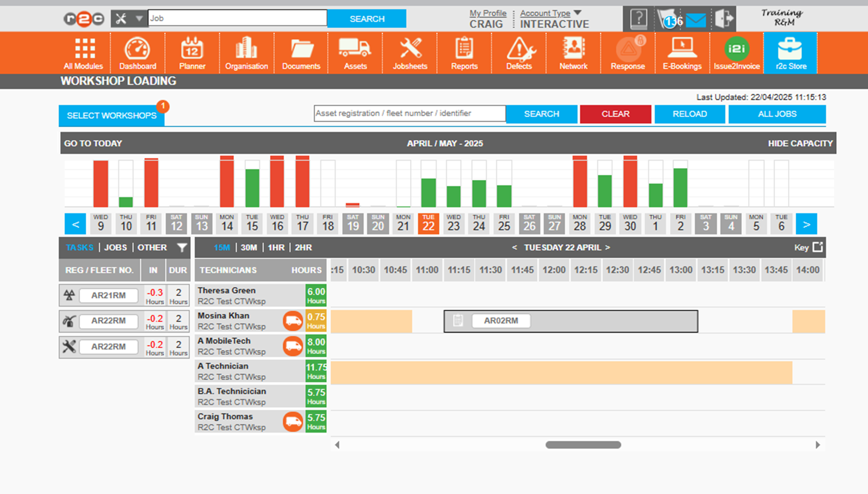Click the help question mark icon
Image resolution: width=868 pixels, height=494 pixels.
[x=638, y=19]
